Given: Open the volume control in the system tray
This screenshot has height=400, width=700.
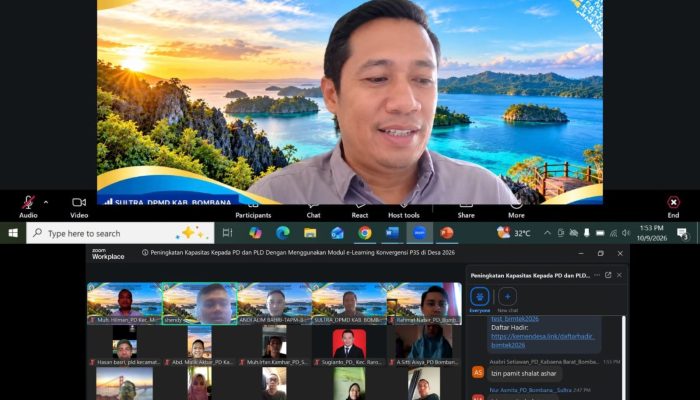Looking at the screenshot, I should tap(626, 233).
